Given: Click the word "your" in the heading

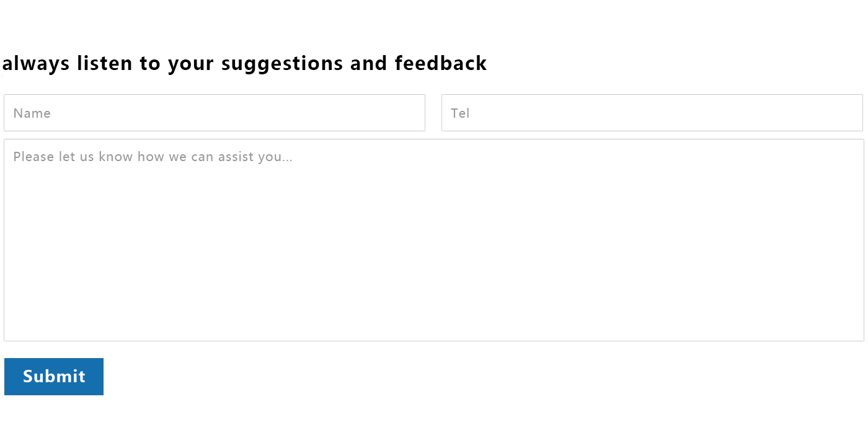Looking at the screenshot, I should click(x=191, y=63).
